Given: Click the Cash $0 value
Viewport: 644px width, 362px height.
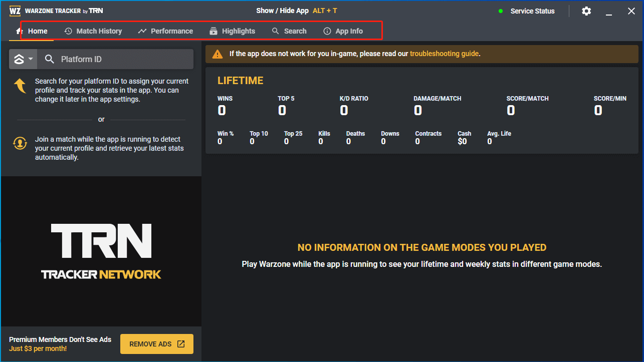Looking at the screenshot, I should pos(462,142).
